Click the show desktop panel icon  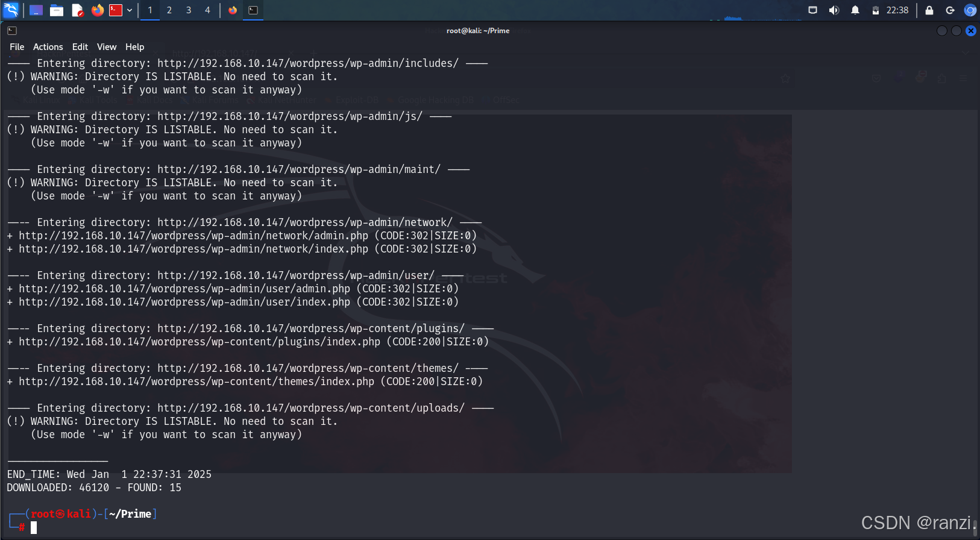point(36,10)
